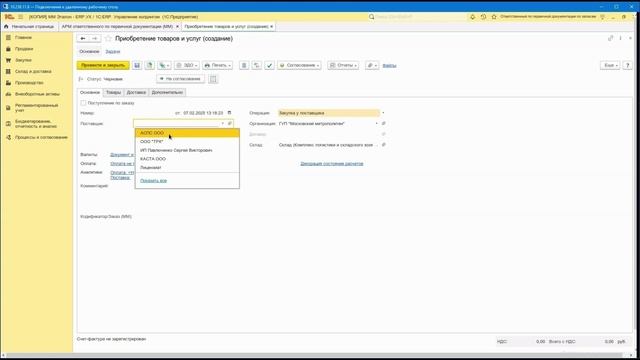Open the Задачи link under the title
The width and height of the screenshot is (640, 360).
point(113,52)
